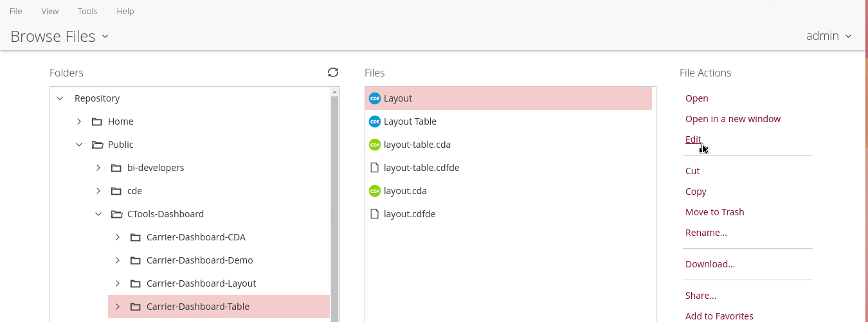Click the document icon for layout.cdfde

coord(374,214)
